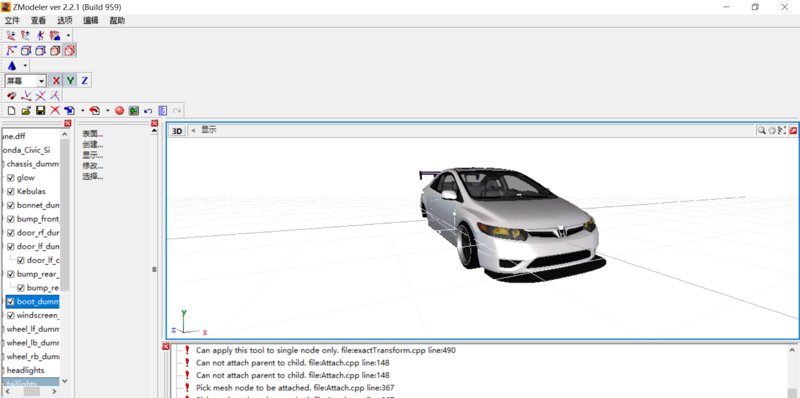Viewport: 800px width, 398px height.
Task: Close the object tree panel
Action: pos(68,123)
